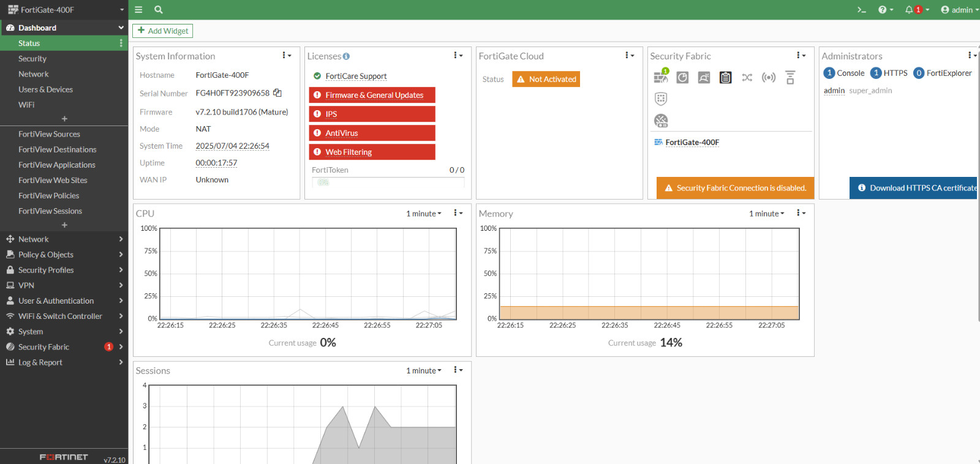The height and width of the screenshot is (464, 980).
Task: Open the admin user dropdown
Action: 960,10
